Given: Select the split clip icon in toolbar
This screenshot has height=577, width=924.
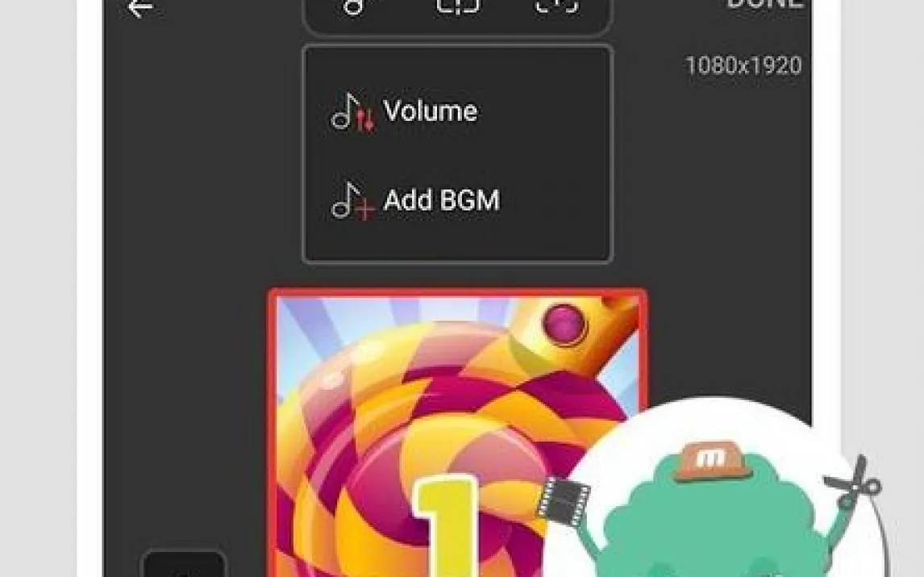Looking at the screenshot, I should (458, 6).
